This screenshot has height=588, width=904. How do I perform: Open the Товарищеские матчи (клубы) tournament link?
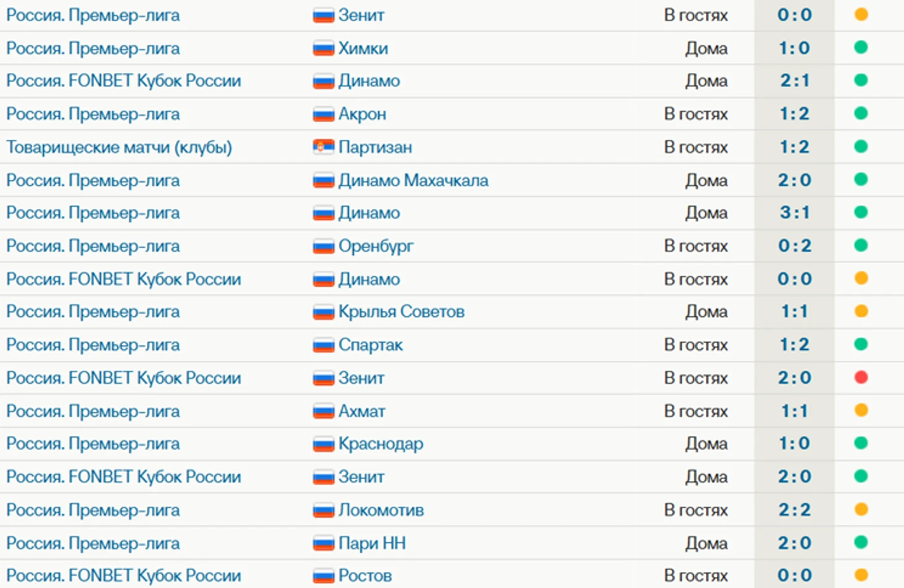[120, 147]
